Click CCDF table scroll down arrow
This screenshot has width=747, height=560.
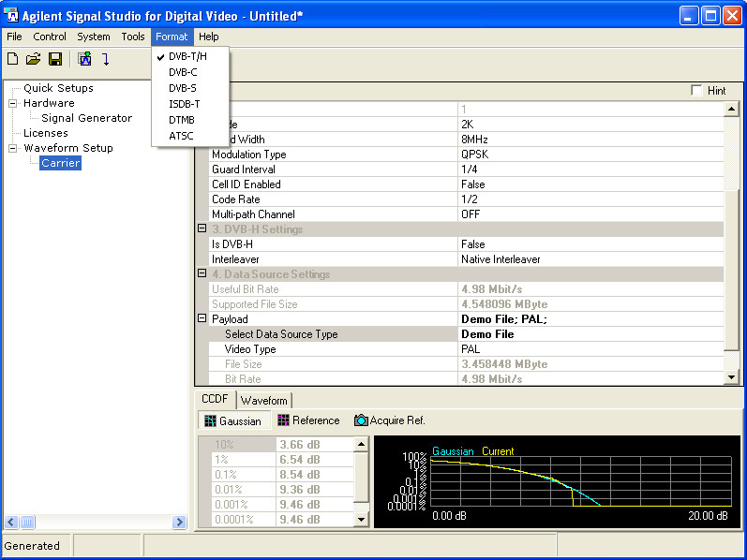pos(361,520)
